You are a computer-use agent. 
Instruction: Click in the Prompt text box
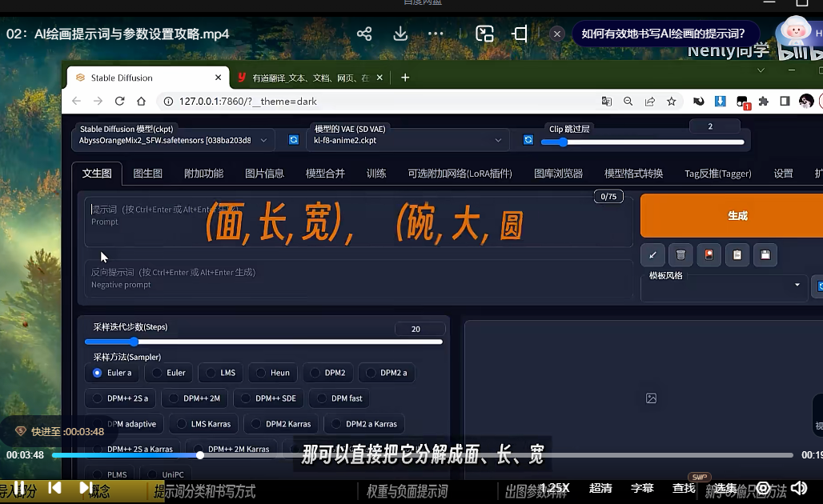(x=359, y=222)
